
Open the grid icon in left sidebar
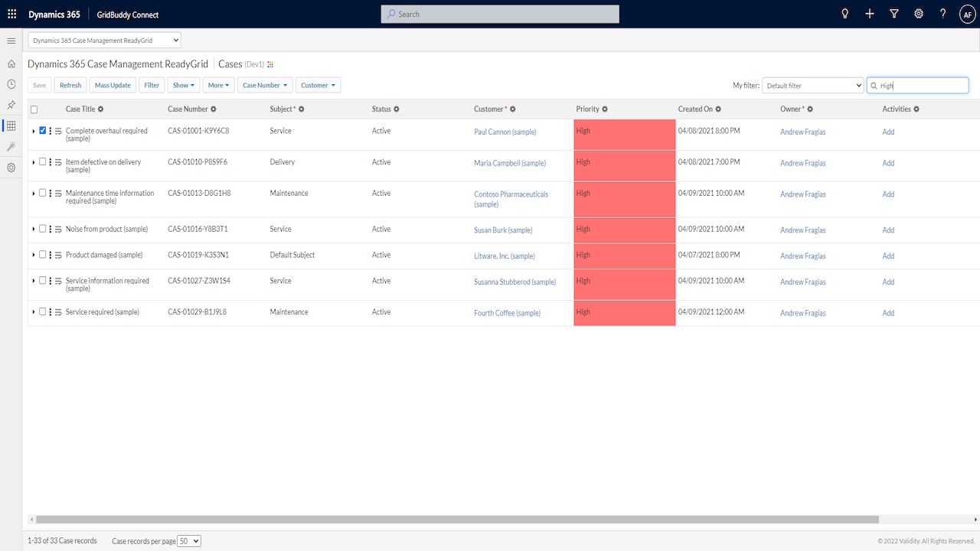tap(11, 126)
